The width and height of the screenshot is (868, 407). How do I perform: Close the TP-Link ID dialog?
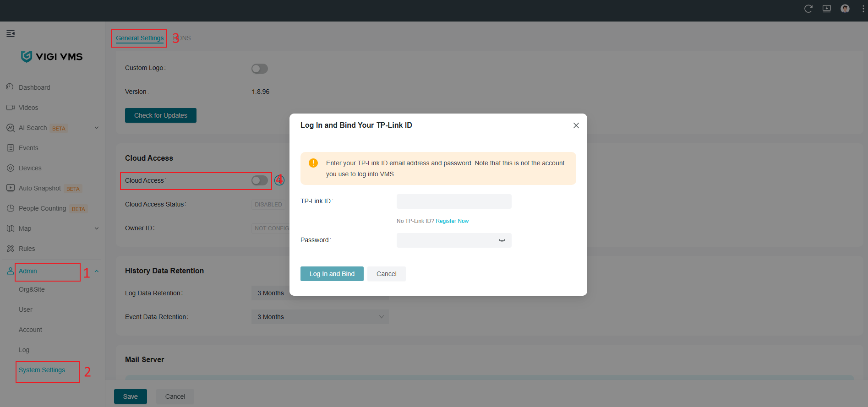click(x=576, y=125)
